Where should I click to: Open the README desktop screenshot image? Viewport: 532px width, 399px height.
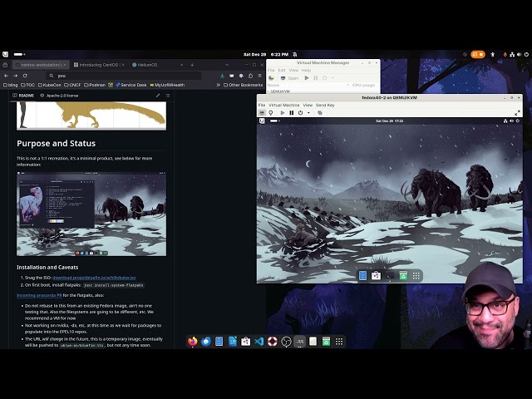[x=91, y=214]
